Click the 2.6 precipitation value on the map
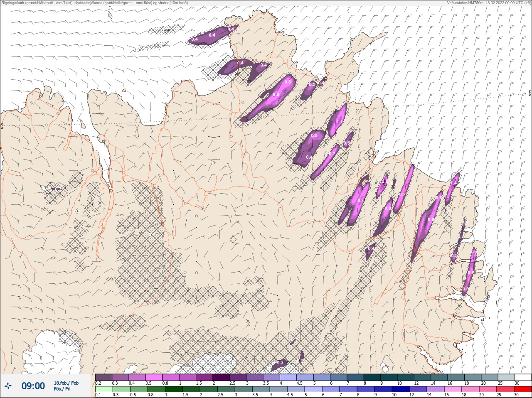Viewport: 532px width, 398px height. 385,182
